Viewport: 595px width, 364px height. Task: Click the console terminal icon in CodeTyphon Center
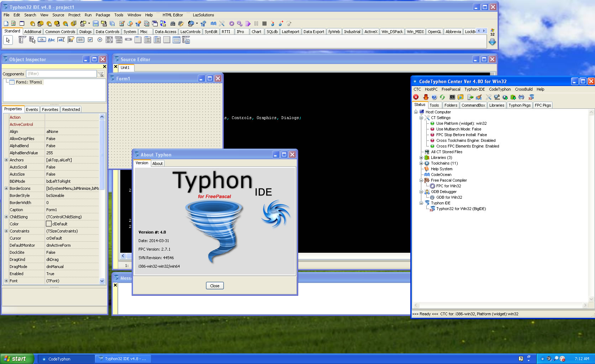(x=452, y=97)
